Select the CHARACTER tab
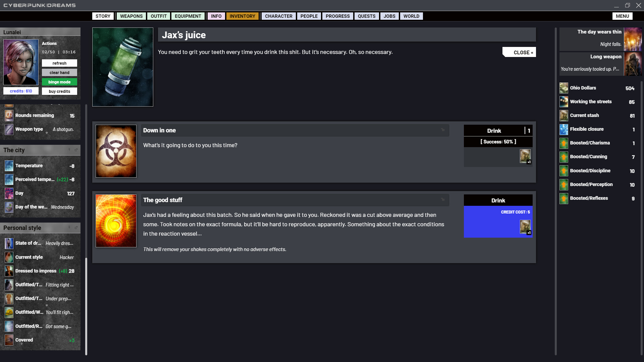Screen dimensions: 644x362 [279, 16]
